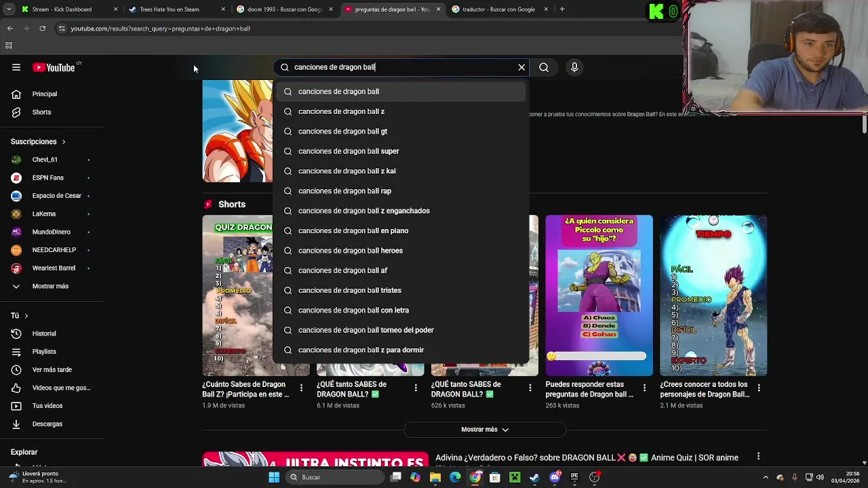Expand Mostrar más under Shorts shelf
This screenshot has width=868, height=488.
485,430
